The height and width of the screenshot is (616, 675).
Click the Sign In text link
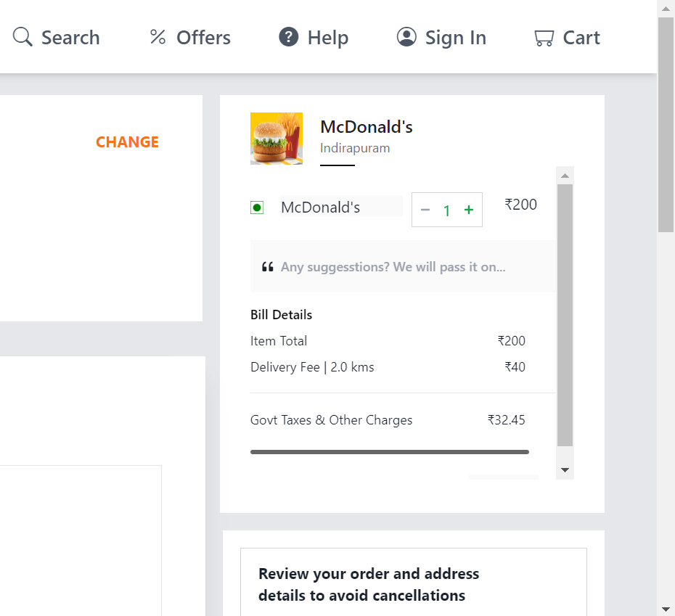[x=456, y=38]
